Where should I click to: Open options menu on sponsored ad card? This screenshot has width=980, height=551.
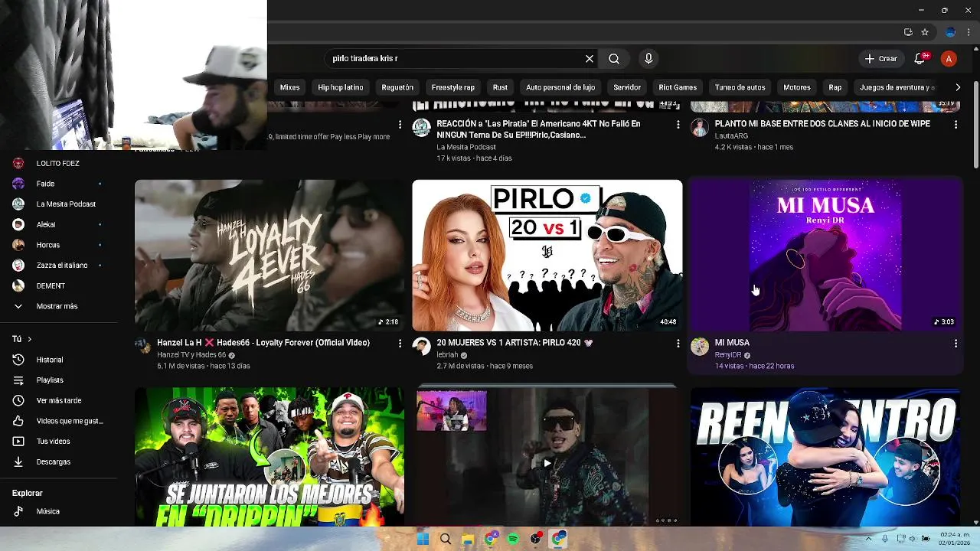click(400, 124)
